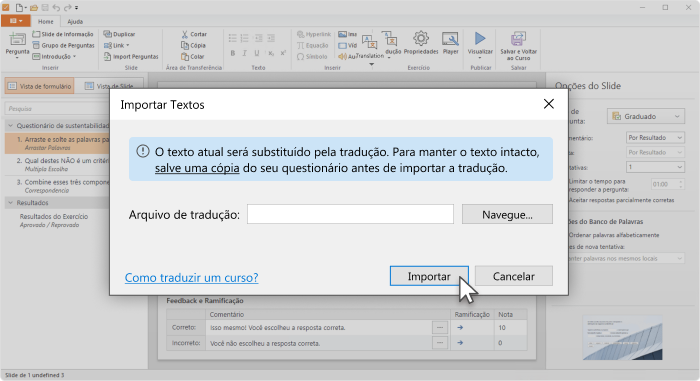
Task: Close the Importar Textos dialog
Action: click(549, 104)
